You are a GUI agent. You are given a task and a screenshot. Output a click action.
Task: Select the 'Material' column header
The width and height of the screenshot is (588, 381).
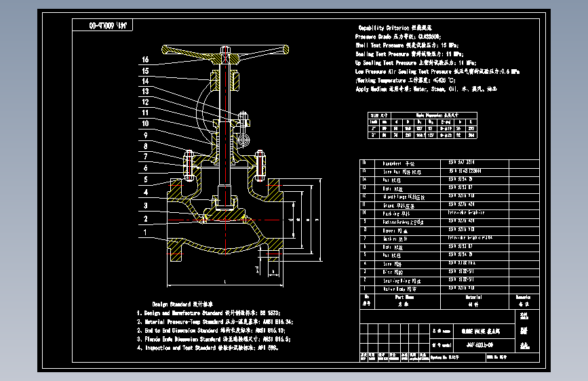pos(473,301)
